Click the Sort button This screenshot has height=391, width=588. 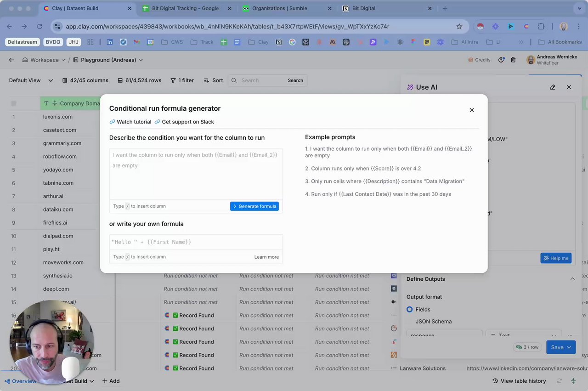[214, 80]
